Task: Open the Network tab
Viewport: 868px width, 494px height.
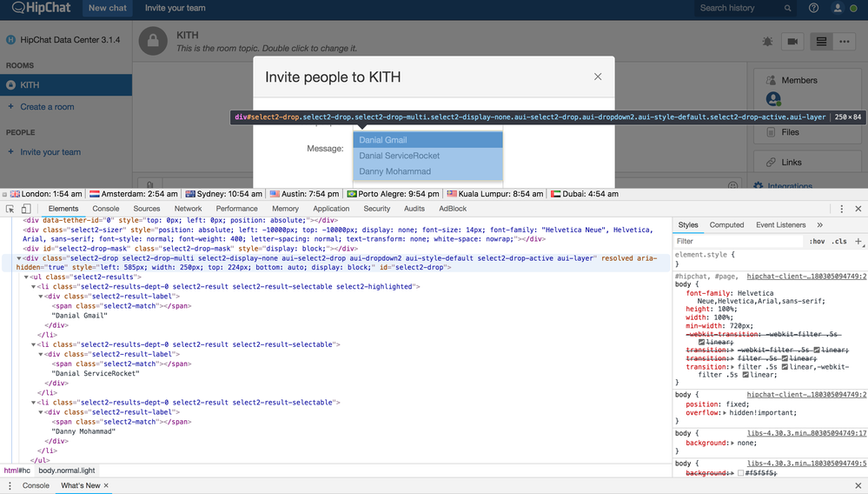Action: tap(189, 209)
